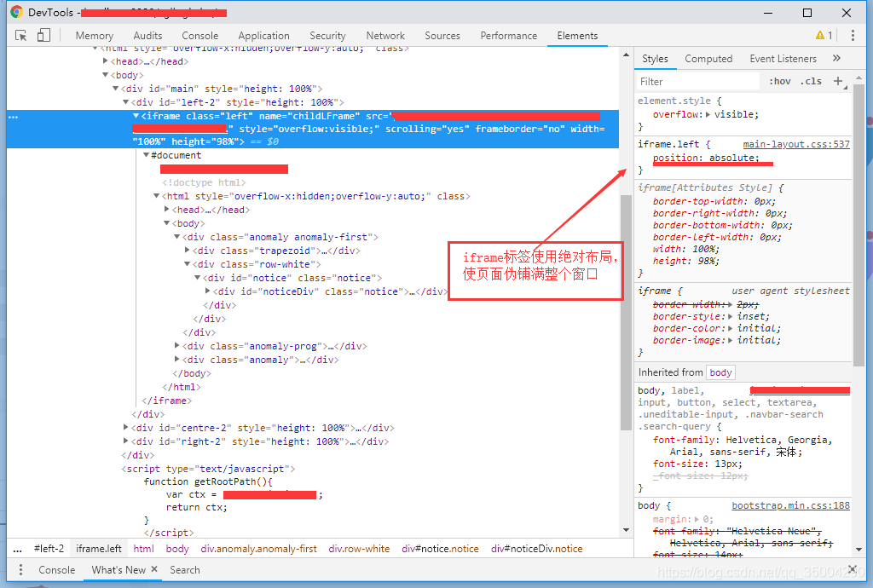The image size is (873, 588).
Task: Show more Styles pane tabs chevron
Action: click(x=836, y=59)
